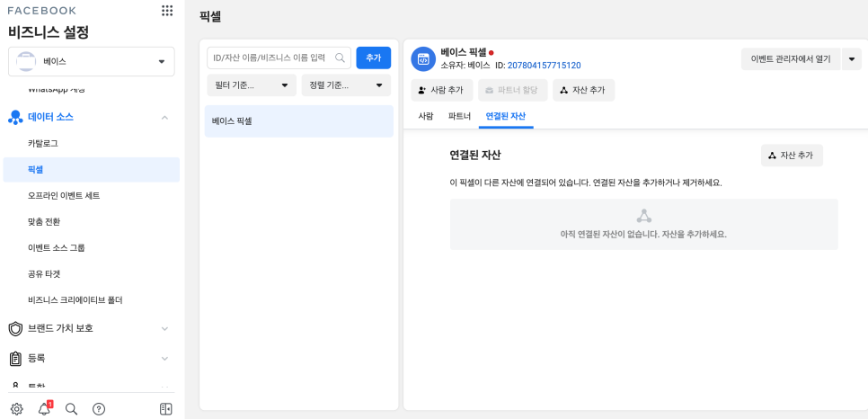868x419 pixels.
Task: Click the 등록 clipboard icon
Action: click(15, 359)
